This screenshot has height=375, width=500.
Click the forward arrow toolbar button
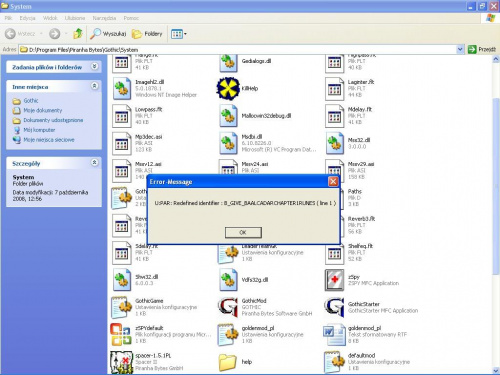pyautogui.click(x=55, y=34)
